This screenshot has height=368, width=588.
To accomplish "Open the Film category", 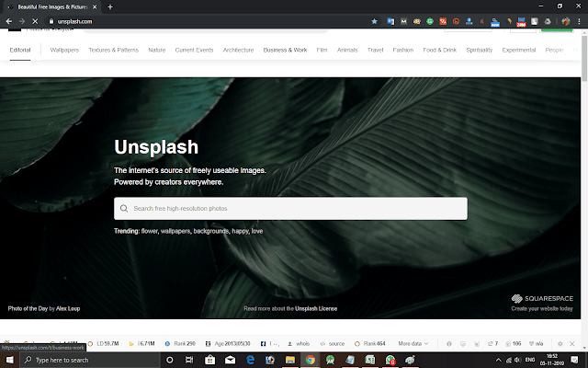I will coord(322,50).
